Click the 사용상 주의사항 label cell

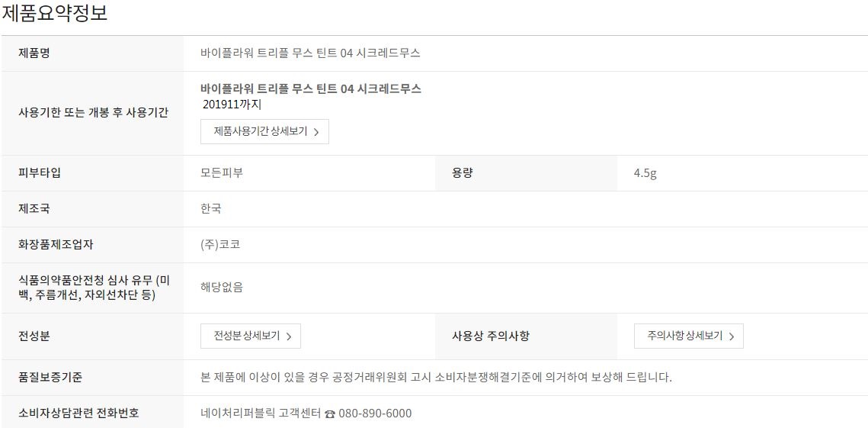(491, 336)
